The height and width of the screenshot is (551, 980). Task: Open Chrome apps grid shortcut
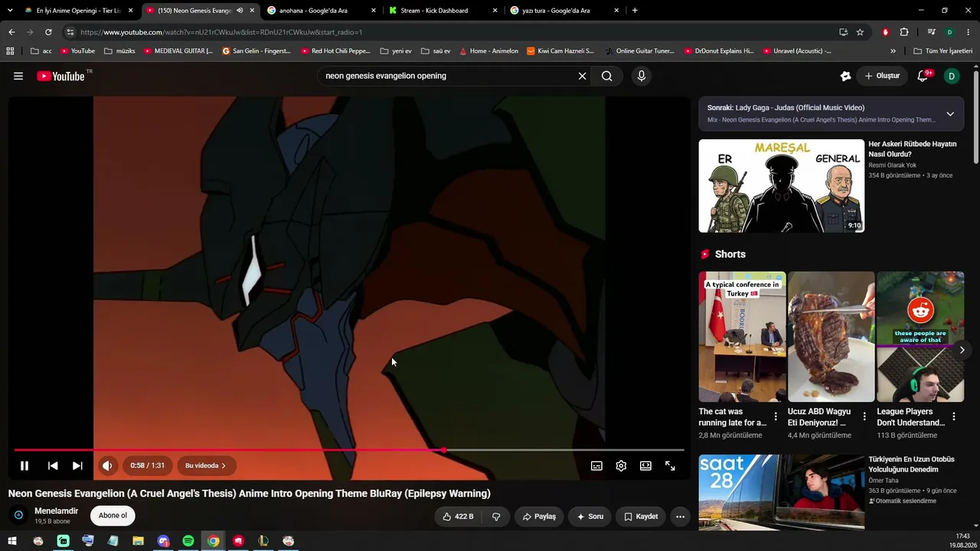[10, 51]
